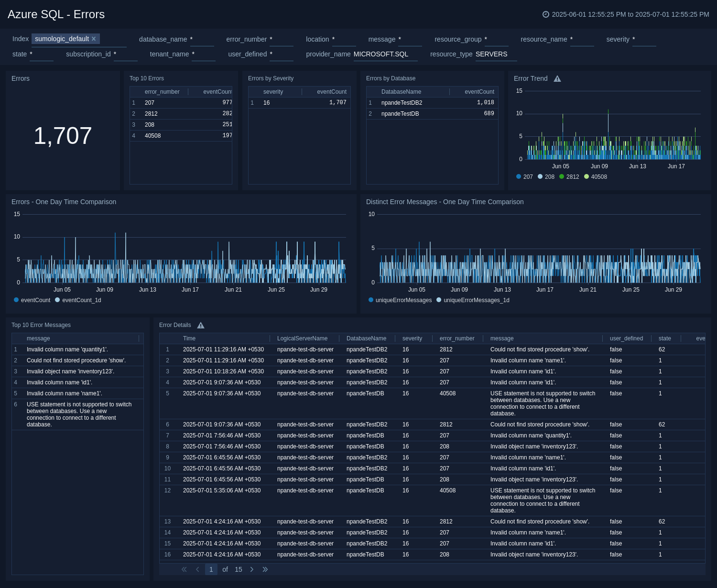Toggle 207 series in Error Trend legend

click(524, 177)
